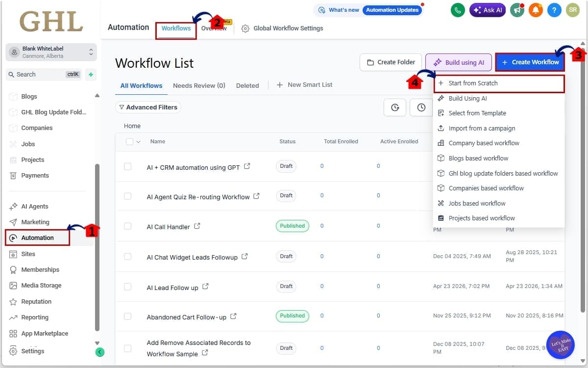Screen dimensions: 588x368
Task: Expand Blank WhiteLabel account switcher
Action: 51,53
